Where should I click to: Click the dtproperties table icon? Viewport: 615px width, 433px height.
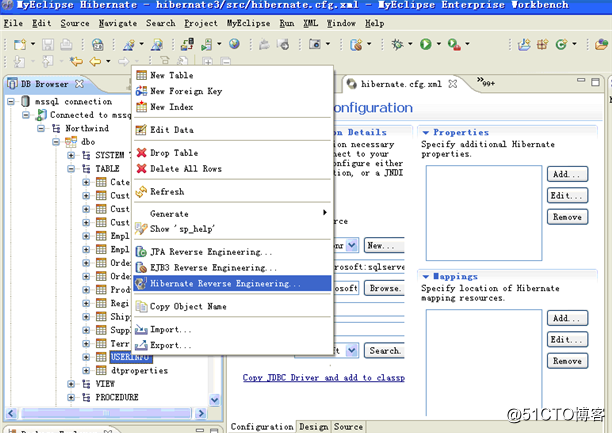click(101, 370)
